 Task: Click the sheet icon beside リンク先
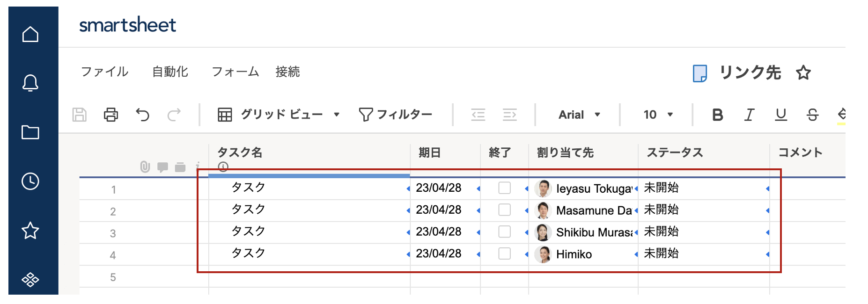click(x=700, y=73)
